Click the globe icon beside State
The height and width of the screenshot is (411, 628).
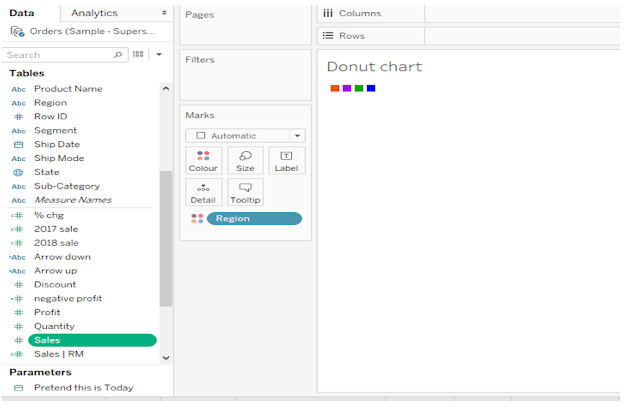[18, 172]
